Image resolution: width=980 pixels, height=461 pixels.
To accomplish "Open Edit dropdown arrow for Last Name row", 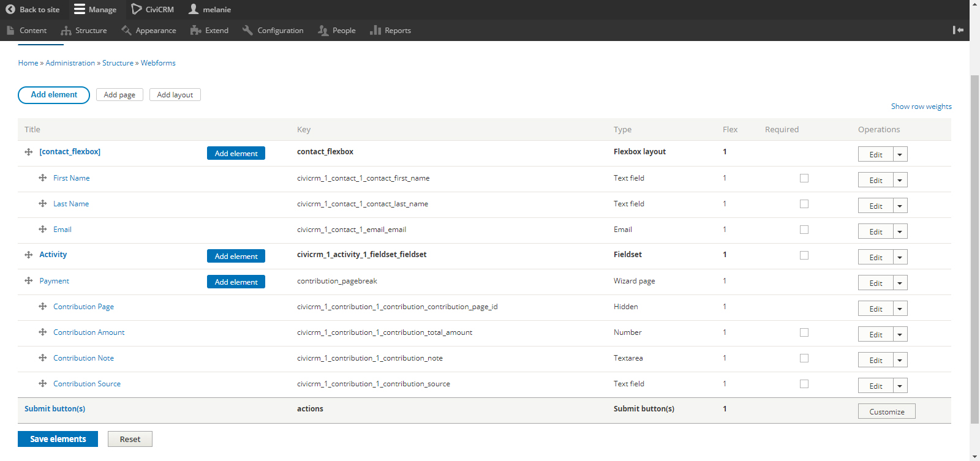I will coord(900,206).
